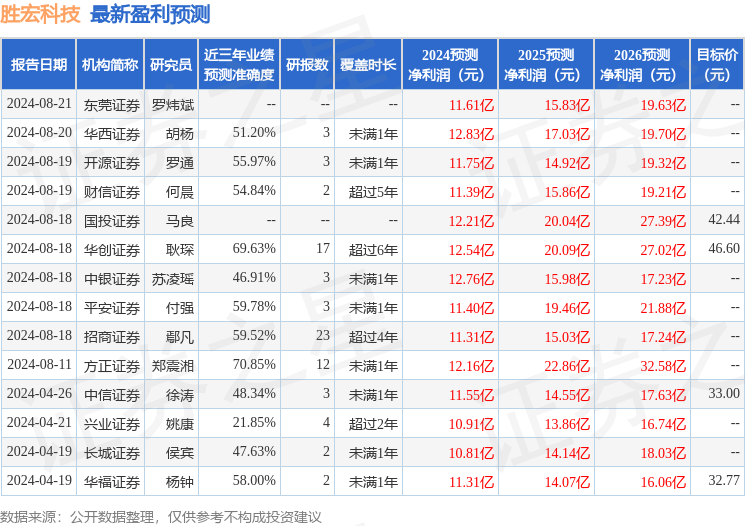Click the 目标价 column header
This screenshot has width=745, height=526.
coord(717,65)
